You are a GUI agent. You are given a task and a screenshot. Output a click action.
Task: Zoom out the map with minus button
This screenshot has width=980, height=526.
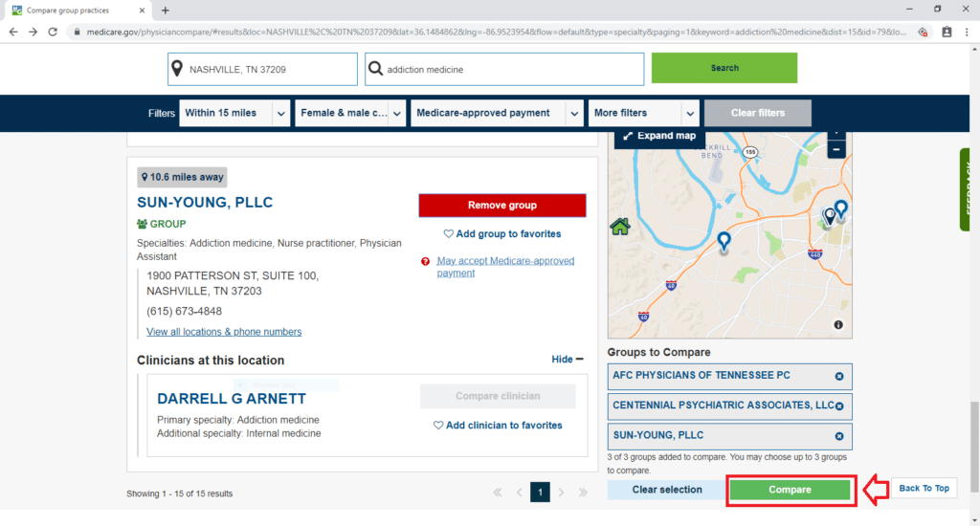[x=836, y=149]
